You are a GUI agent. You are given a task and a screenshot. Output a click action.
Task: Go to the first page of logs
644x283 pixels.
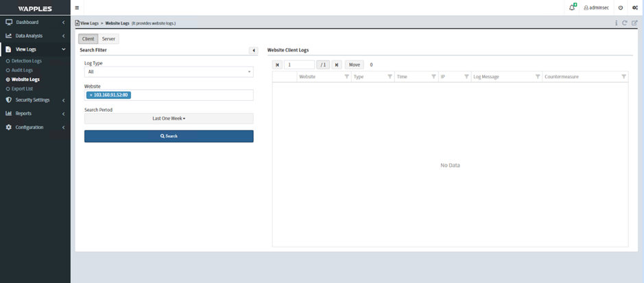(278, 64)
